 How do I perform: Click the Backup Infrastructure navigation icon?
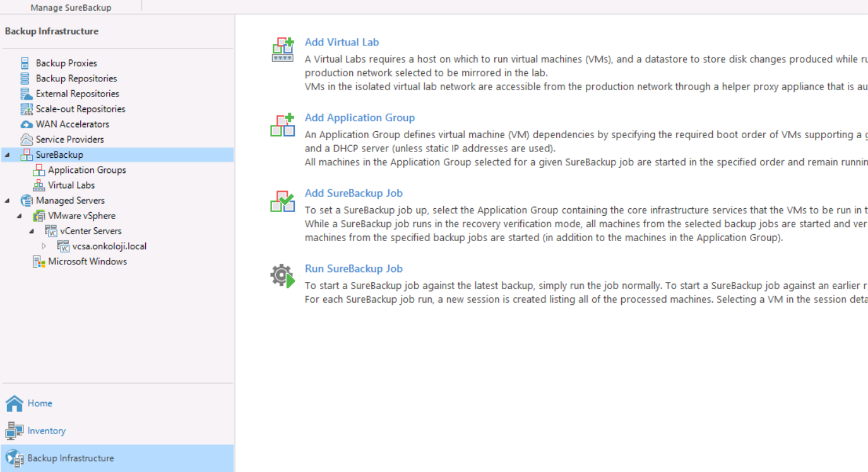tap(15, 459)
